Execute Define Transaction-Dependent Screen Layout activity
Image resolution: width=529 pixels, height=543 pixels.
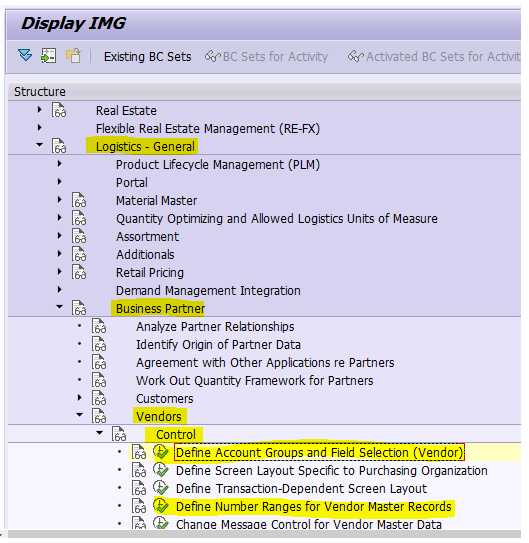[161, 488]
